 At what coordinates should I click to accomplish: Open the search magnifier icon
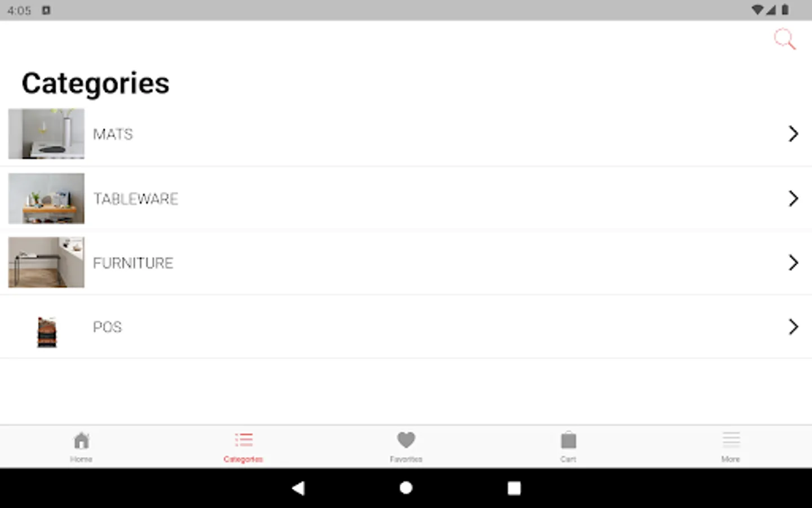(784, 40)
